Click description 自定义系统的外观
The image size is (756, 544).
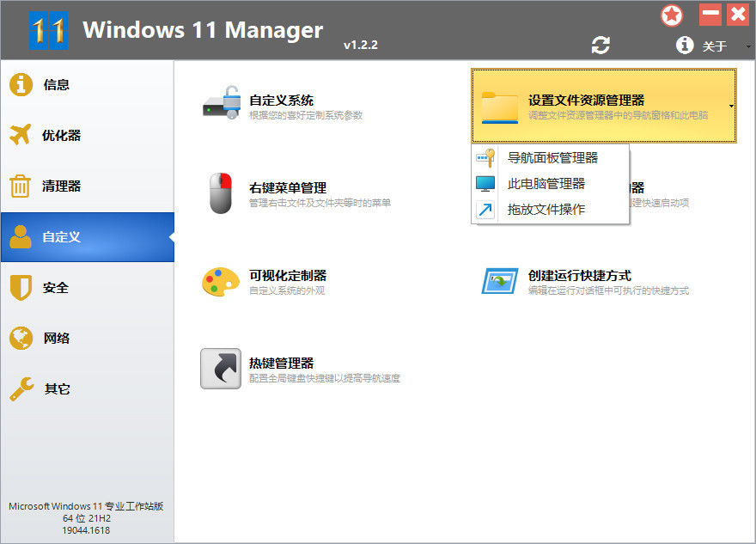(287, 290)
